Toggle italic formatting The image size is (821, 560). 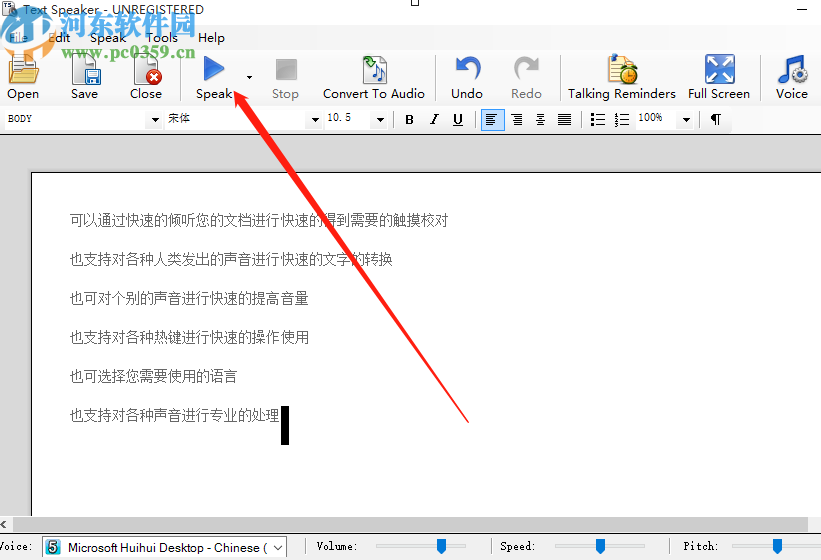point(434,120)
